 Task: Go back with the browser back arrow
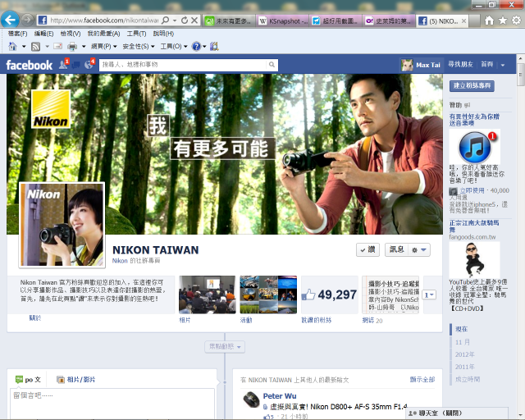coord(10,20)
